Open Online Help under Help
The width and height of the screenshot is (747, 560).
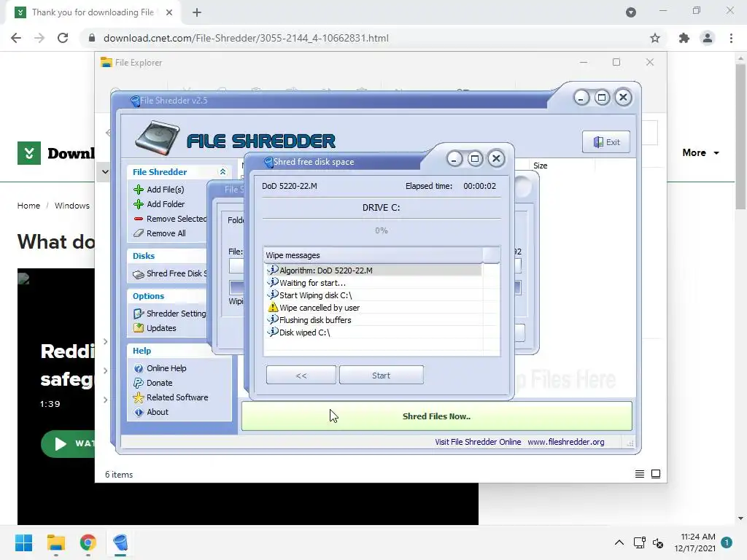[x=166, y=368]
